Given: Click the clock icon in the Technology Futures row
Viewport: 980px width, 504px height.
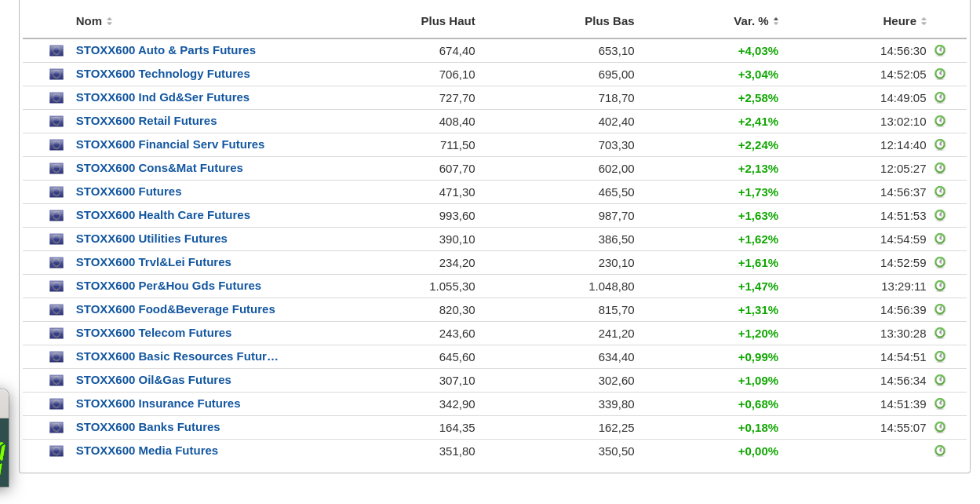Looking at the screenshot, I should coord(939,74).
